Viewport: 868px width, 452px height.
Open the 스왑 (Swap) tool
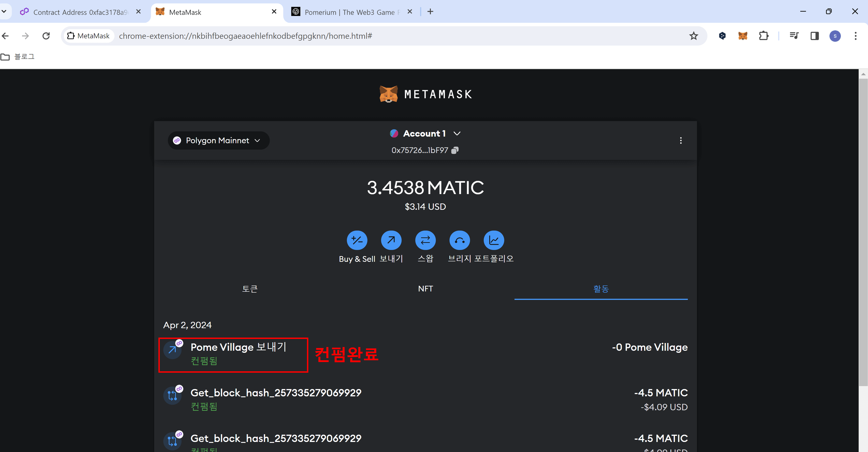425,240
